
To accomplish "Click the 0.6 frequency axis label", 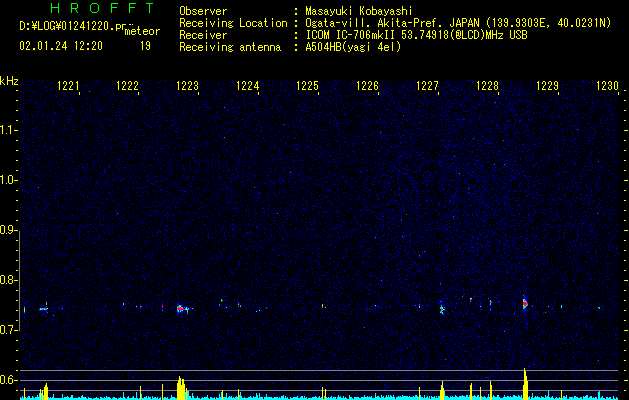I will coord(8,380).
